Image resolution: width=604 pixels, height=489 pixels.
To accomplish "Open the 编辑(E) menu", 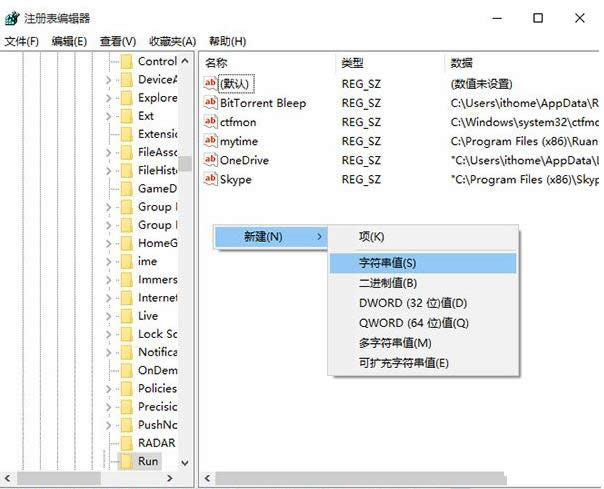I will tap(69, 41).
